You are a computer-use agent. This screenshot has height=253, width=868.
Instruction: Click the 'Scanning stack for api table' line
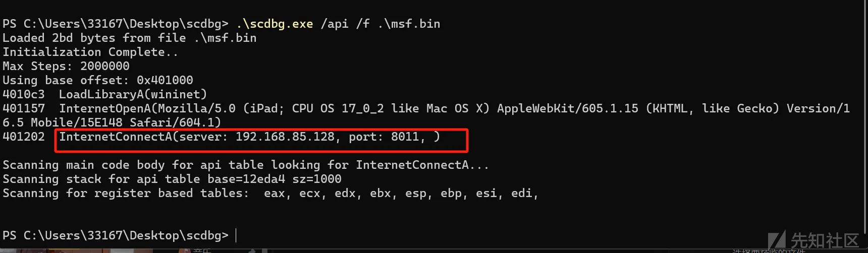click(x=172, y=179)
